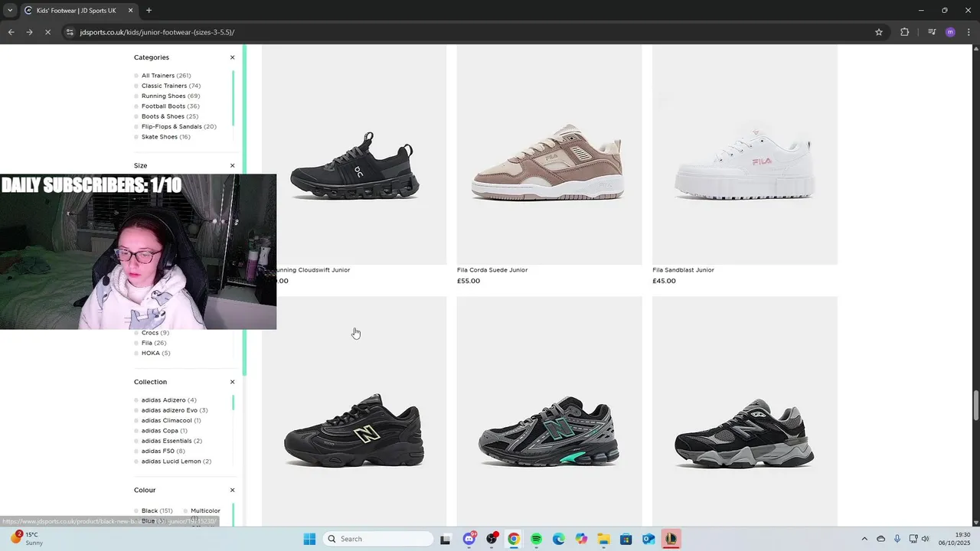Open Discord from the taskbar
The width and height of the screenshot is (980, 551).
tap(469, 539)
